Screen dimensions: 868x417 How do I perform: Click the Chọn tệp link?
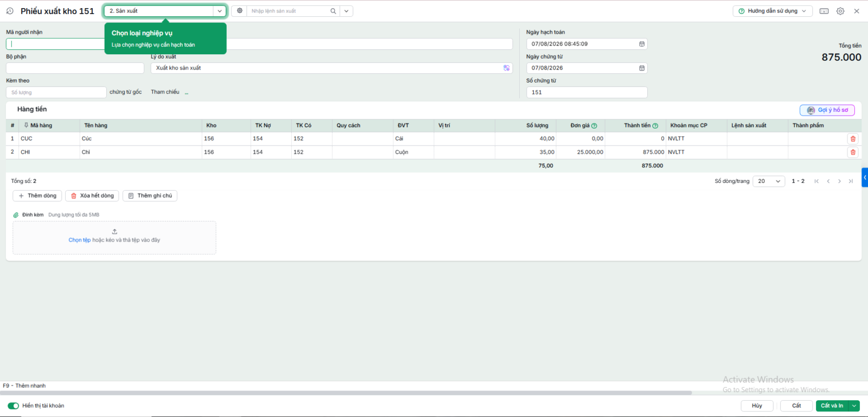click(80, 240)
